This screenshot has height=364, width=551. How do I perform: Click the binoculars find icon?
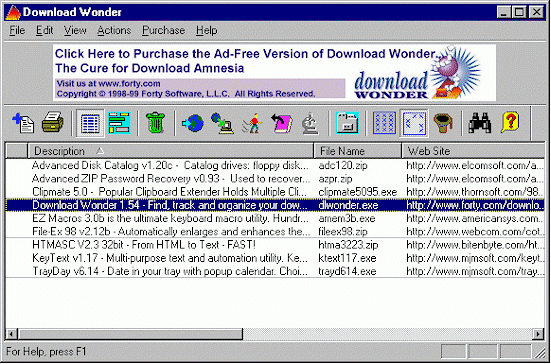pyautogui.click(x=480, y=123)
